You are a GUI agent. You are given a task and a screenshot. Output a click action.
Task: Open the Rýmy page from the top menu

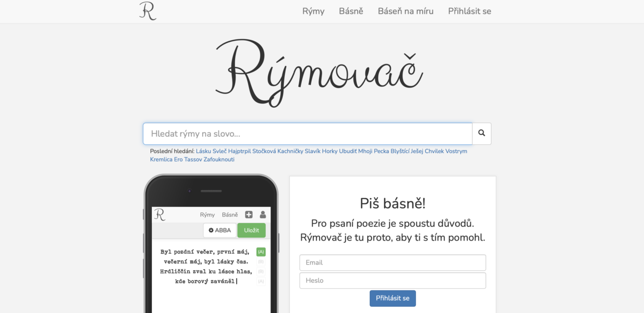click(313, 11)
